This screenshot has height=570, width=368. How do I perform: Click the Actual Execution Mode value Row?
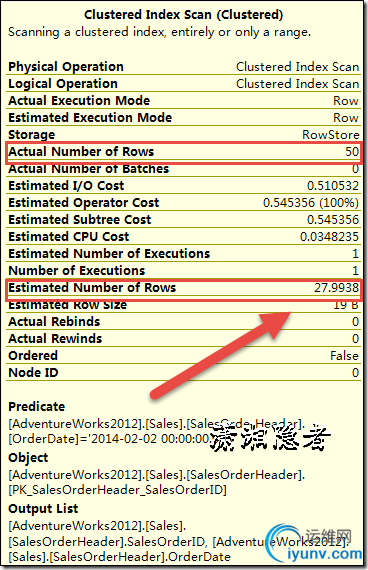(x=346, y=101)
